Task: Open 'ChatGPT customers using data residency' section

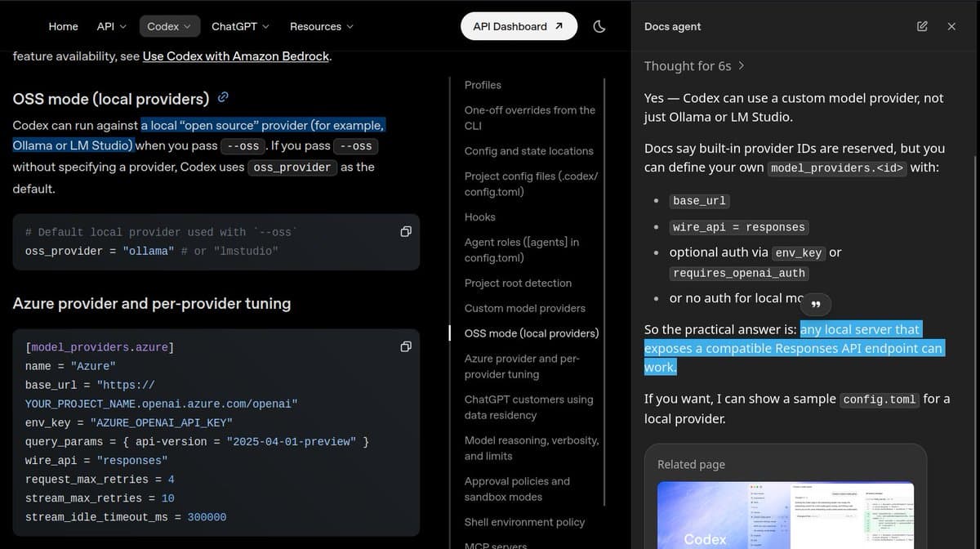Action: pyautogui.click(x=529, y=407)
